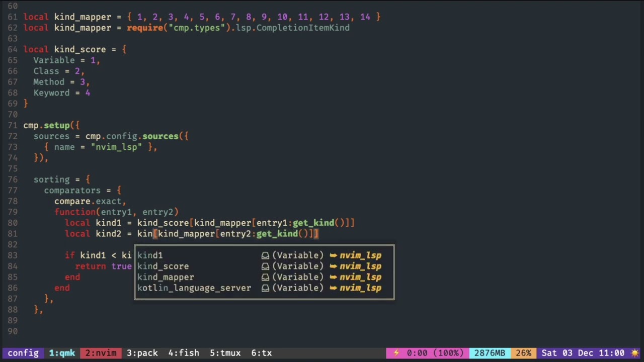Click the nvim_lsp source arrow icon in kind_mapper row
The height and width of the screenshot is (362, 644).
click(x=333, y=277)
